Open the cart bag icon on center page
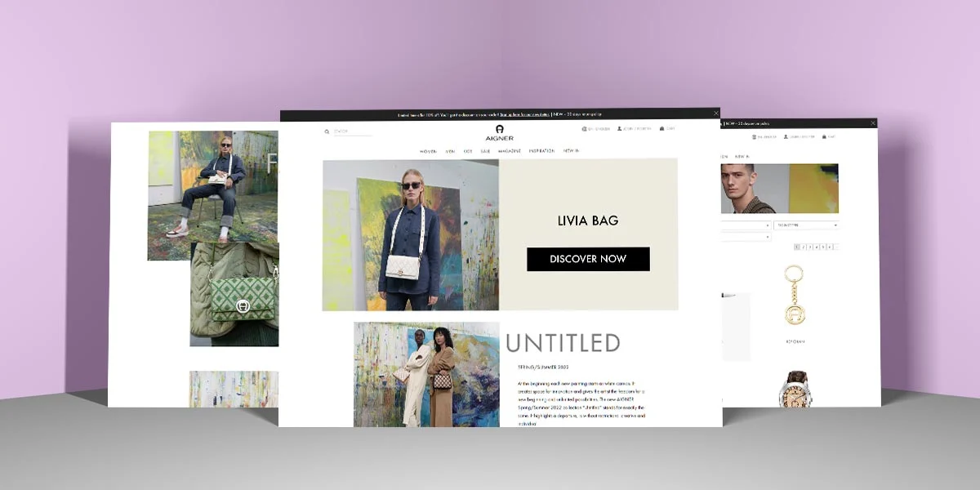980x490 pixels. 661,129
